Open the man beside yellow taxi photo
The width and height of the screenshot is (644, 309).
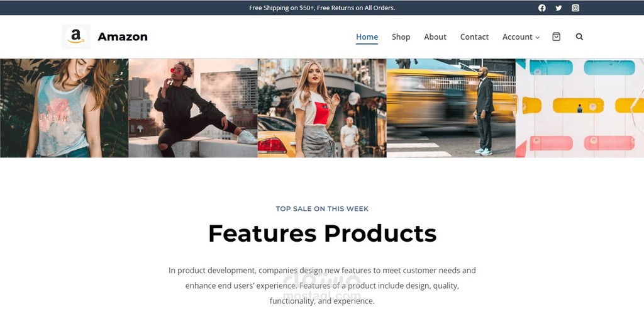point(451,108)
